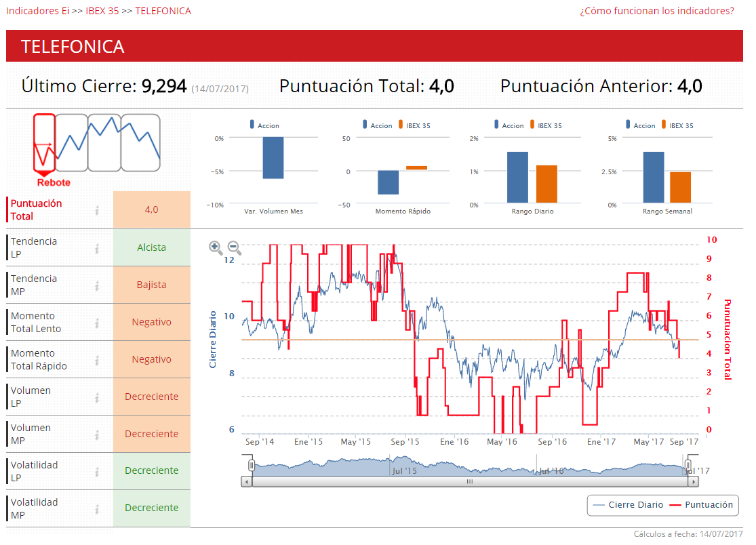Click the right navigator range handle
756x545 pixels.
pyautogui.click(x=688, y=466)
